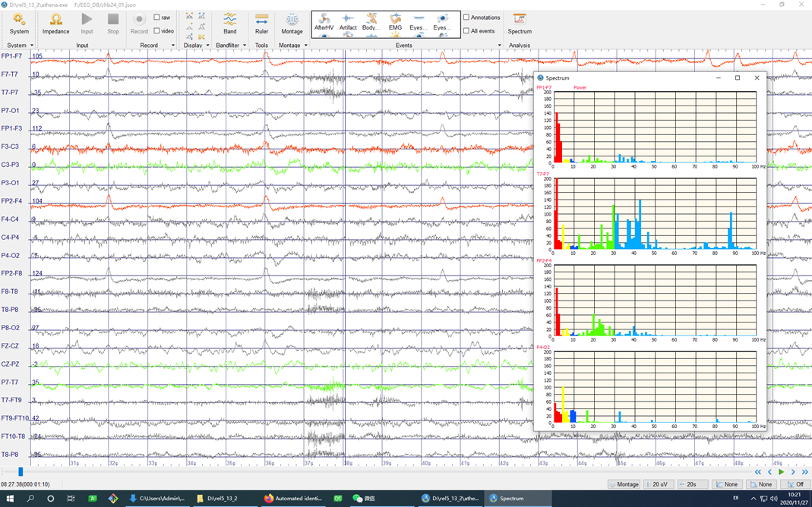
Task: Tick the All events checkbox
Action: pyautogui.click(x=466, y=31)
